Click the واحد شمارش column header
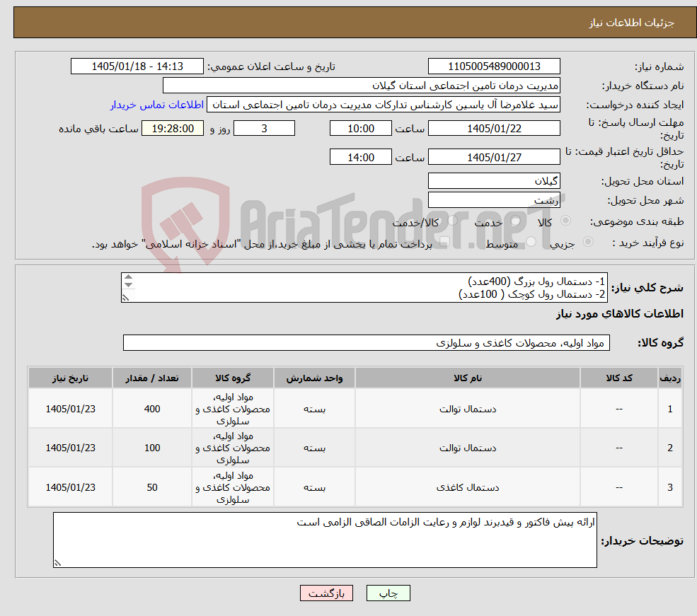 314,378
